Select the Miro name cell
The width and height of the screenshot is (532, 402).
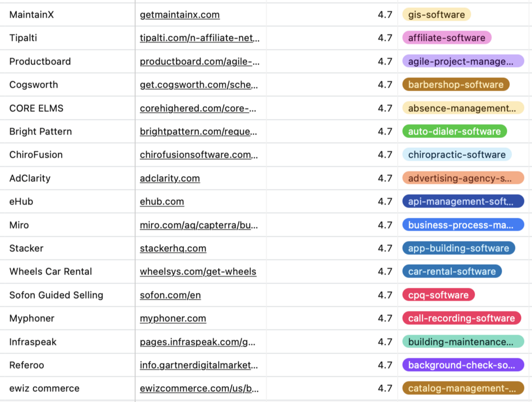pyautogui.click(x=67, y=225)
